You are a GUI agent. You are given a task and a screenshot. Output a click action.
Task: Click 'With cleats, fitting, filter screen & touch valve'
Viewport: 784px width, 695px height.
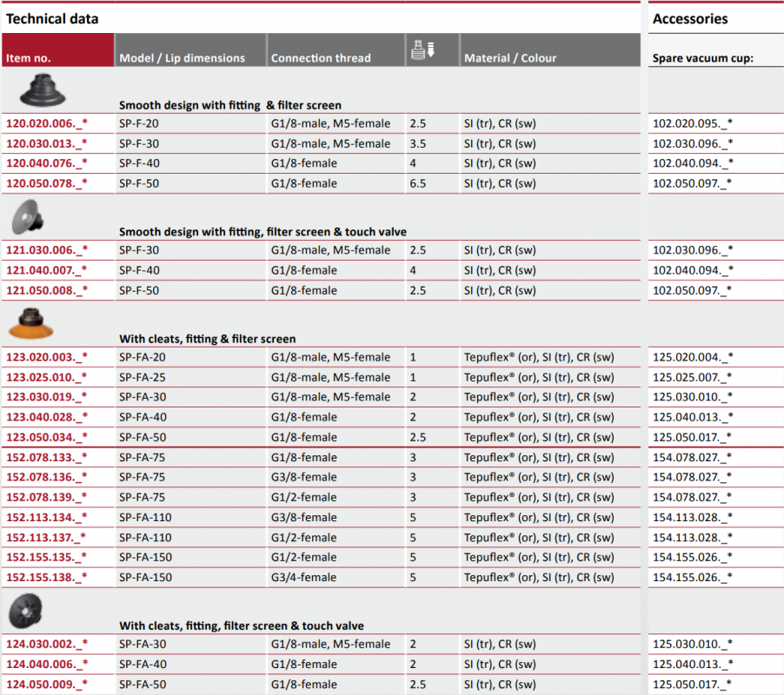pos(242,625)
